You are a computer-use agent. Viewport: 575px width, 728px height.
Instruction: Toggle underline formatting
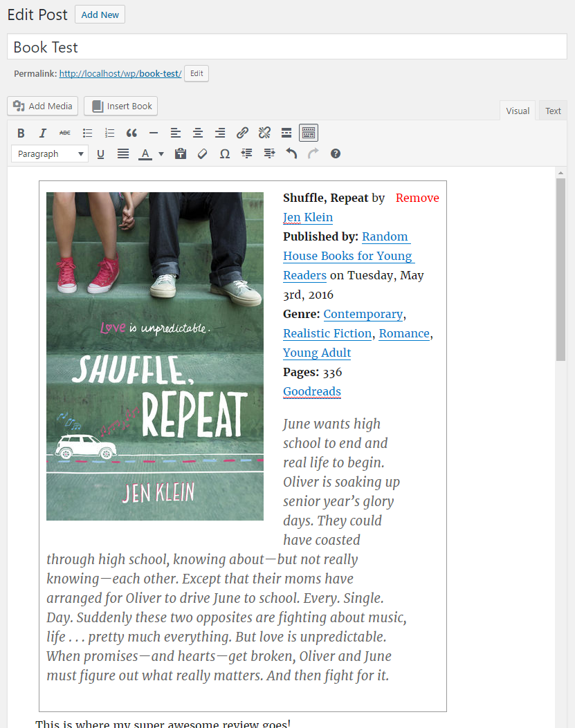100,153
